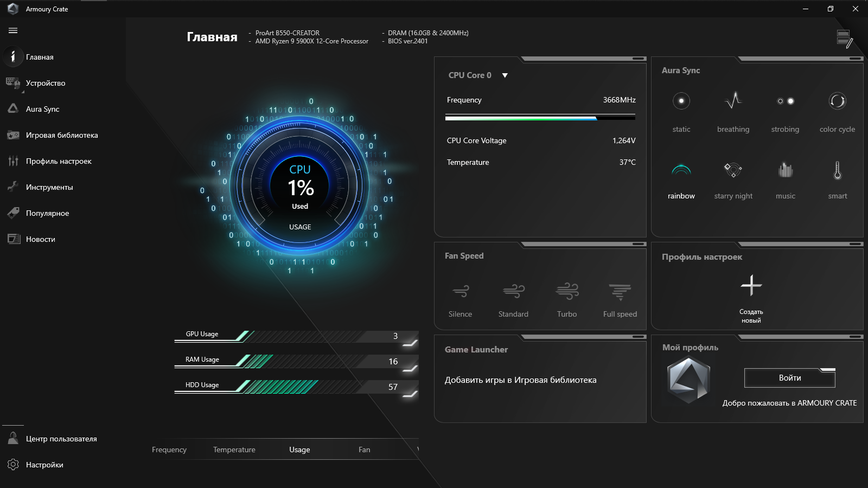Open the Инструменты section
This screenshot has width=868, height=488.
click(49, 187)
